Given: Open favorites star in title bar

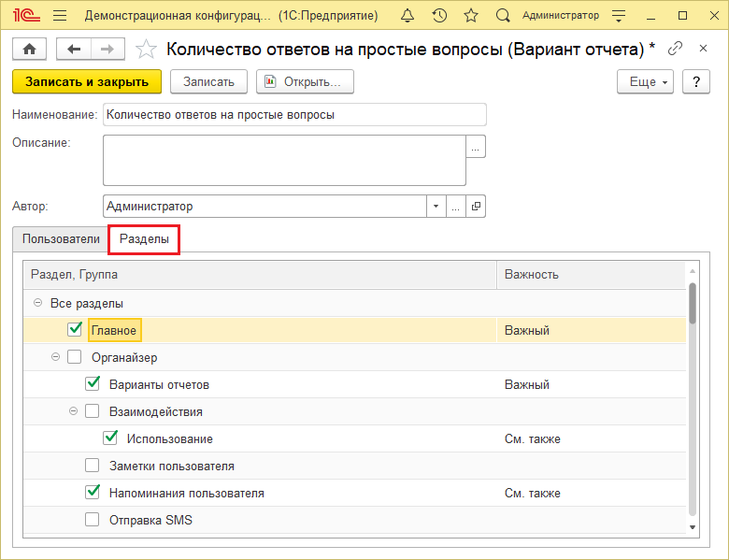Looking at the screenshot, I should (x=471, y=15).
